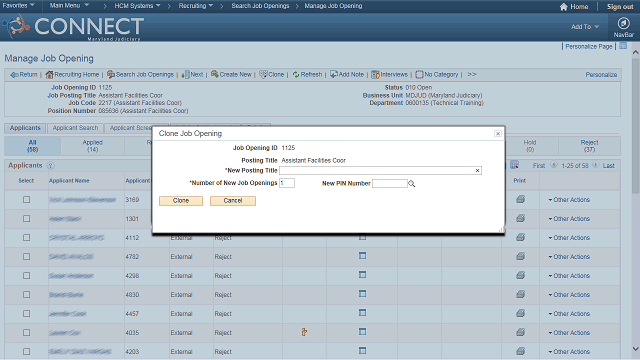The height and width of the screenshot is (360, 640).
Task: Open the Favorites dropdown menu
Action: (x=18, y=6)
